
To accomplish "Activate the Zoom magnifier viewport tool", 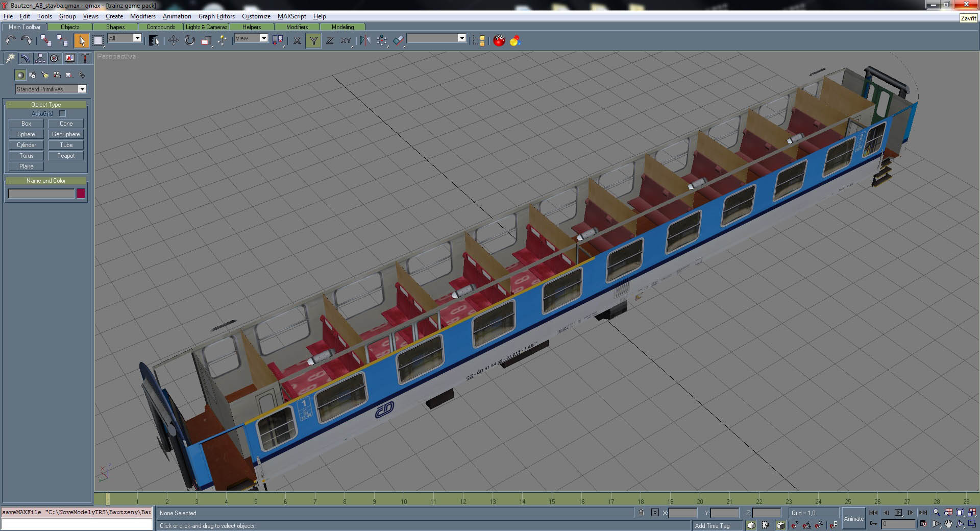I will tap(936, 513).
